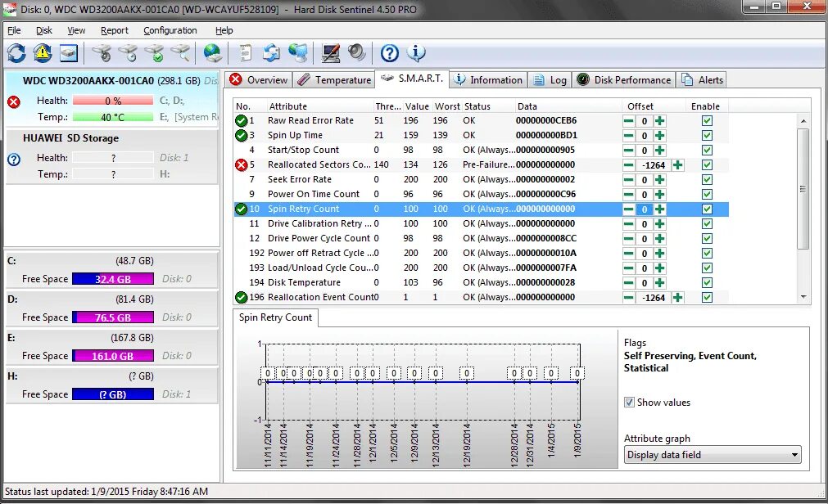Image resolution: width=828 pixels, height=504 pixels.
Task: Switch to the Disk Performance tab
Action: tap(623, 79)
